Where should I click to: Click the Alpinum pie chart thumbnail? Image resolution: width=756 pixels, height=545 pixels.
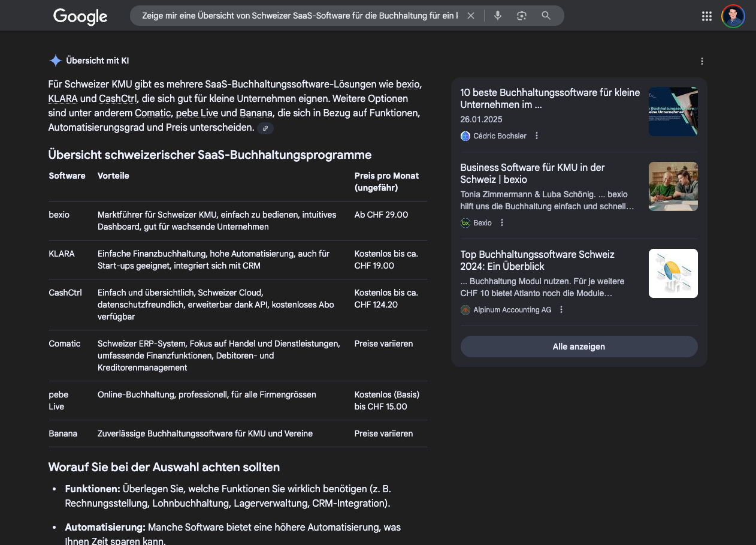(673, 273)
